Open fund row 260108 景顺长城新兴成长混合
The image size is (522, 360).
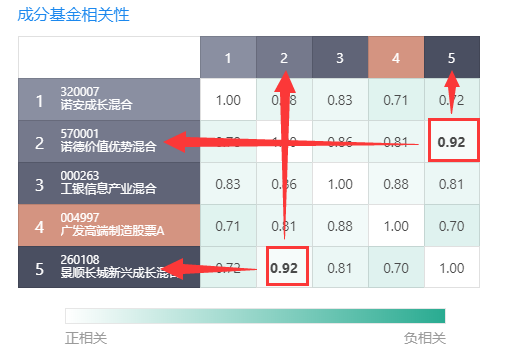pyautogui.click(x=109, y=267)
